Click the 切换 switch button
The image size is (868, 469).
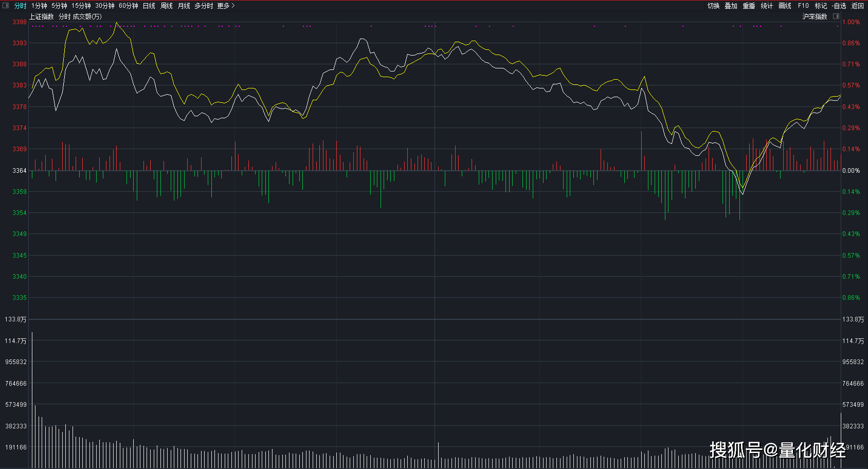point(713,6)
